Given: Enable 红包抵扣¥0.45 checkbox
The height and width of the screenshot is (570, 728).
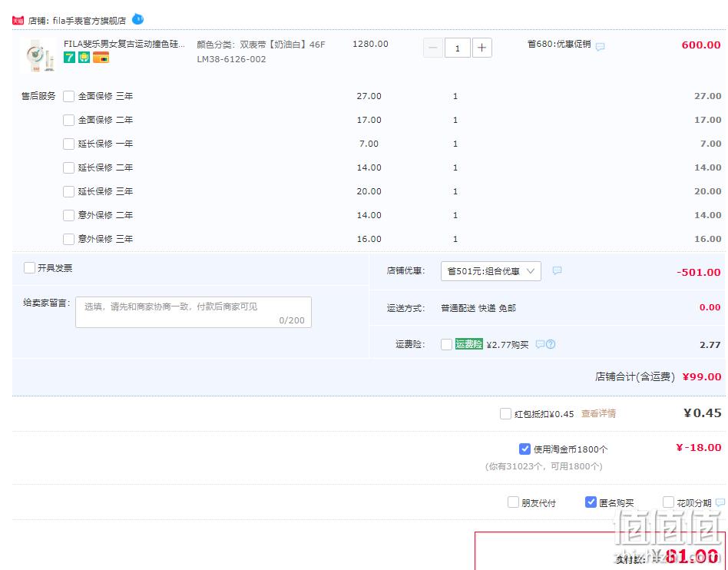Looking at the screenshot, I should pyautogui.click(x=505, y=413).
